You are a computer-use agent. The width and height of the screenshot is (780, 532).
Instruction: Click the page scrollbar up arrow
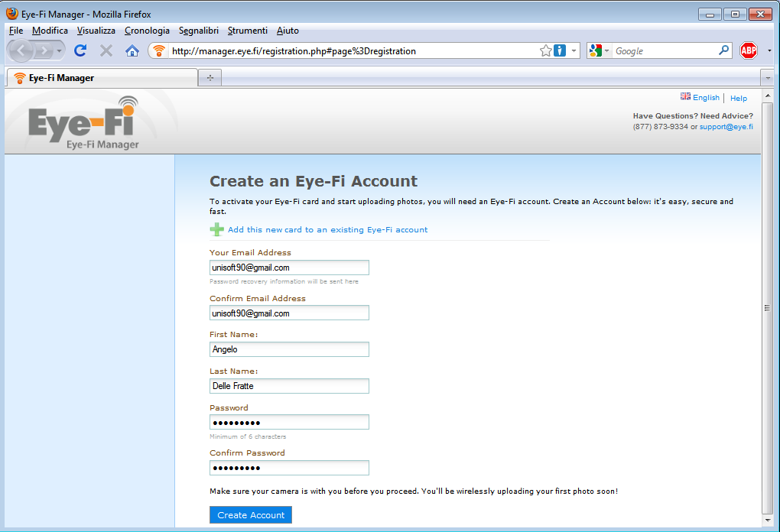pyautogui.click(x=768, y=95)
